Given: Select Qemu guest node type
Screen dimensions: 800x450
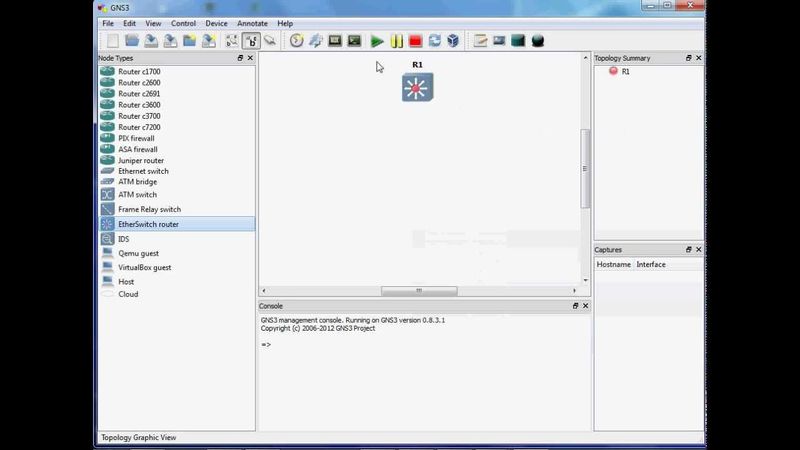Looking at the screenshot, I should pos(177,253).
